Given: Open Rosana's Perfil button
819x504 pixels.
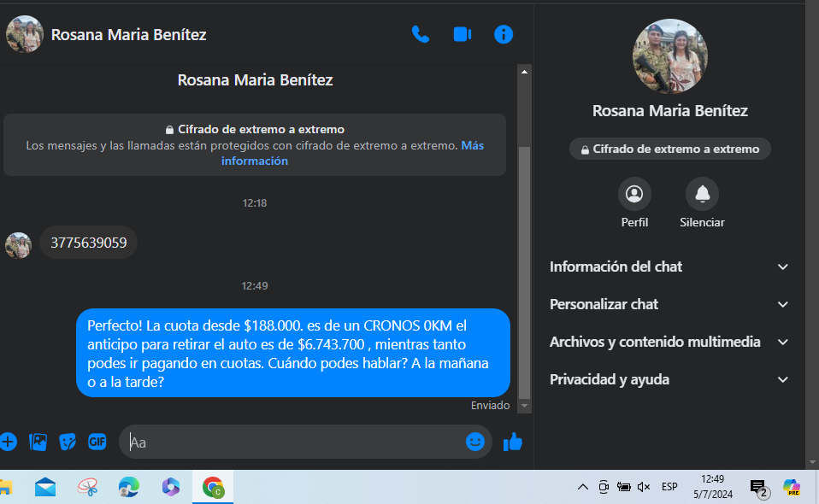Looking at the screenshot, I should click(x=634, y=195).
